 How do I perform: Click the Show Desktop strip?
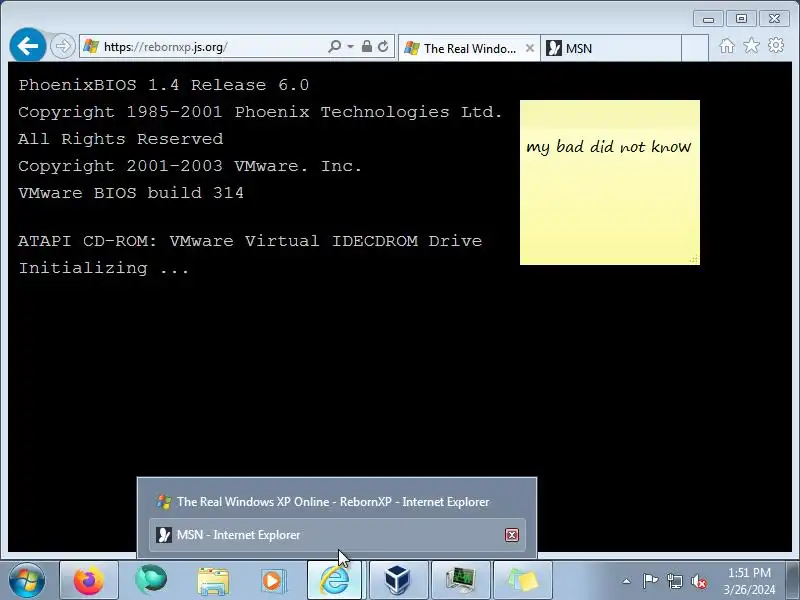[792, 581]
